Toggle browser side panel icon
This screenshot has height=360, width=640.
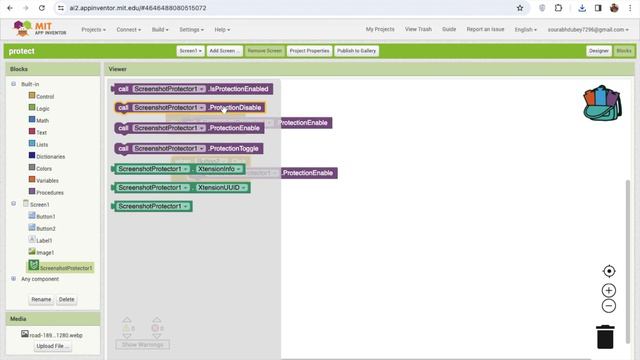[x=598, y=8]
